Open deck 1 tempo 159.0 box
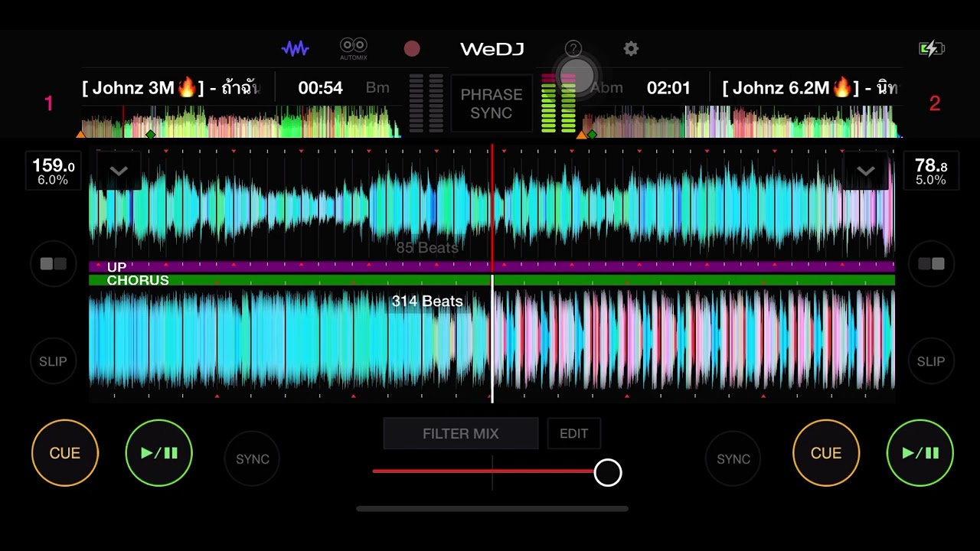This screenshot has height=551, width=980. pos(53,171)
